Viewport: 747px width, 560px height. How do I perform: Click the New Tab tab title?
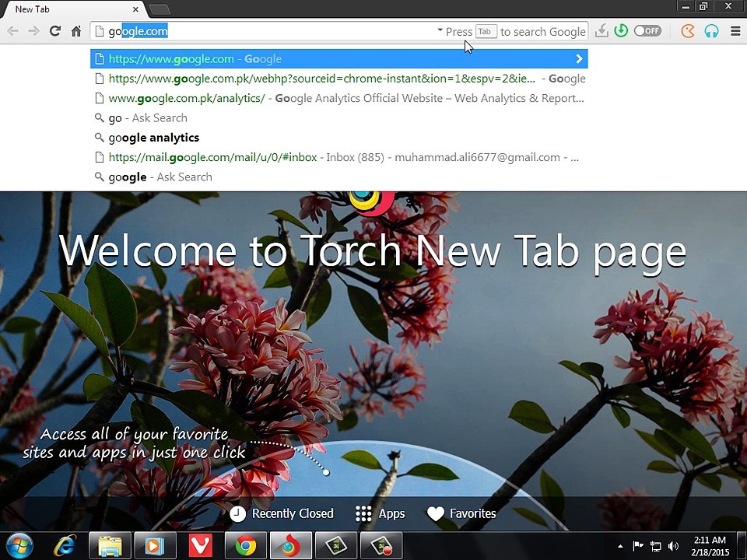pyautogui.click(x=33, y=9)
